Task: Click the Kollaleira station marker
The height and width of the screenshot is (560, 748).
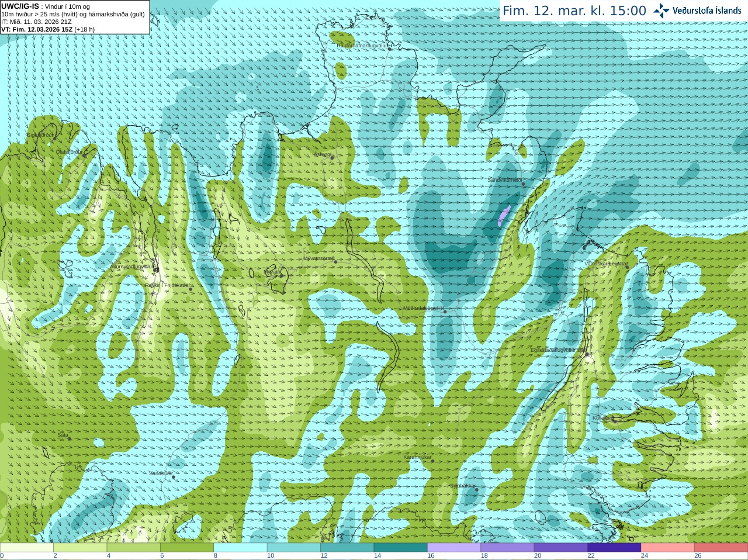Action: (614, 421)
